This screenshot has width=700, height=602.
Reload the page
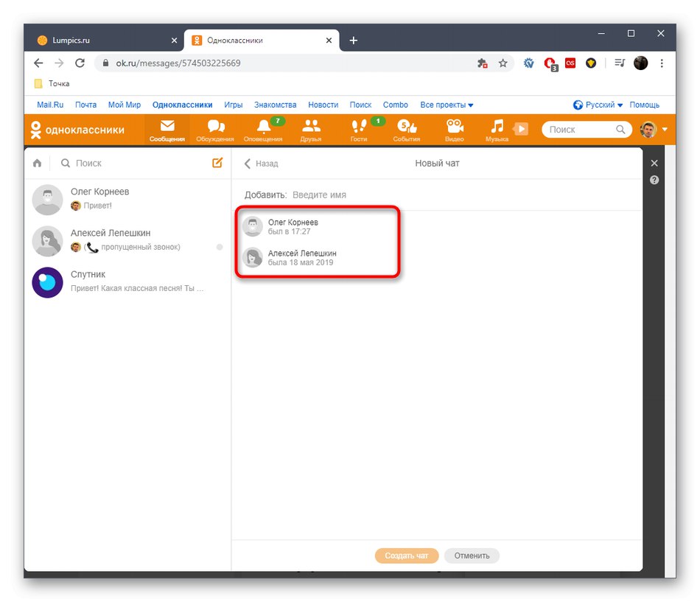(80, 63)
